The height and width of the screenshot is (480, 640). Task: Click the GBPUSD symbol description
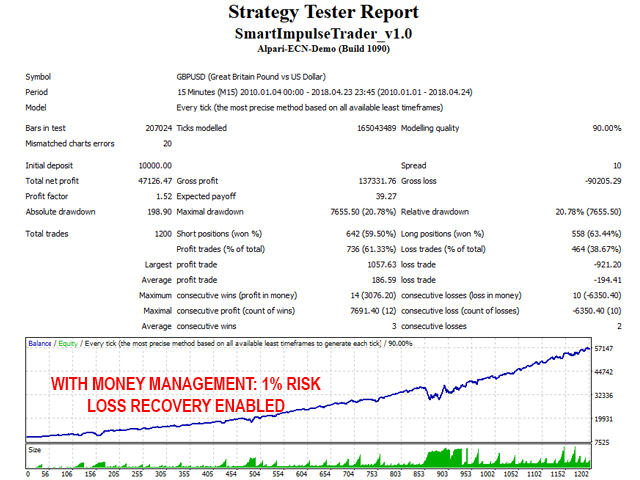coord(251,77)
